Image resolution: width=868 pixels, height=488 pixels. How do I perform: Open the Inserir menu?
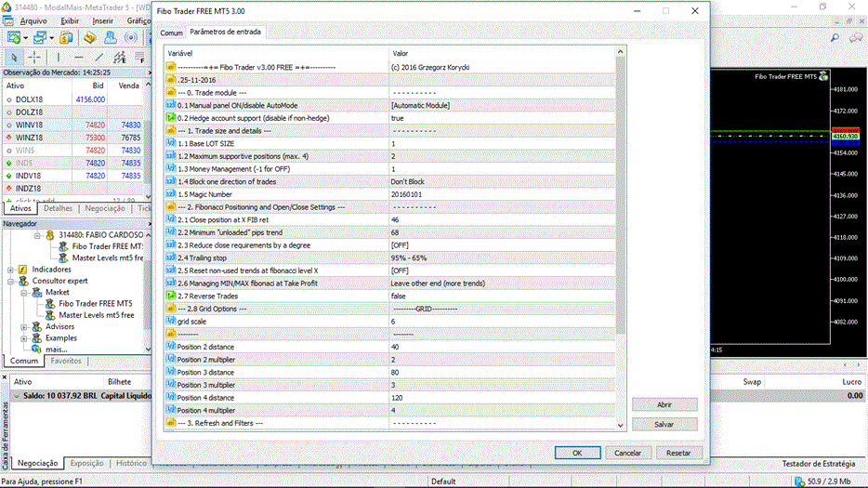click(102, 20)
